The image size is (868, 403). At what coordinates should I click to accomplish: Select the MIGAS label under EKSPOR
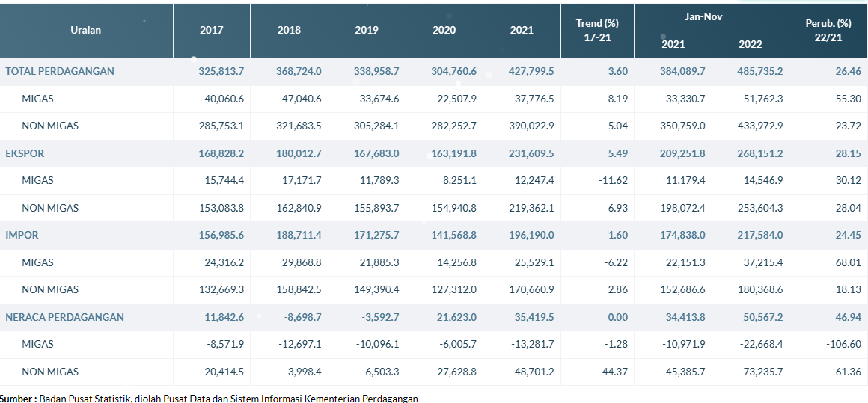37,180
